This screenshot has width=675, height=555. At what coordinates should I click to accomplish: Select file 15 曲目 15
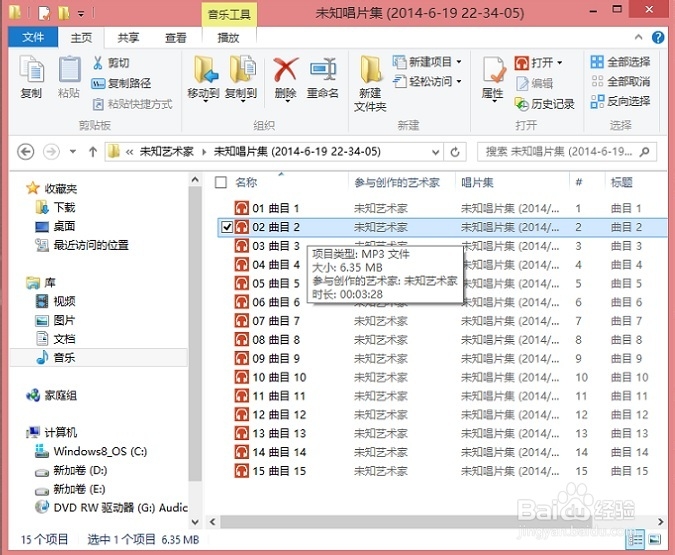point(271,471)
